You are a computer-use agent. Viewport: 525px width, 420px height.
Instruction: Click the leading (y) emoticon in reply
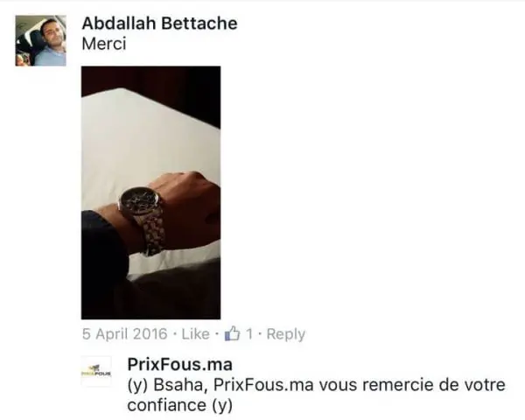click(137, 385)
